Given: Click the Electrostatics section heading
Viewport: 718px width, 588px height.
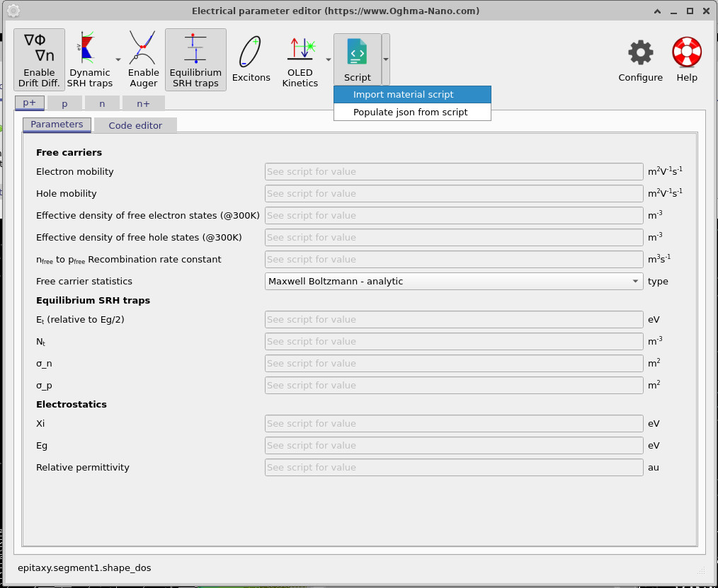Looking at the screenshot, I should (x=72, y=405).
